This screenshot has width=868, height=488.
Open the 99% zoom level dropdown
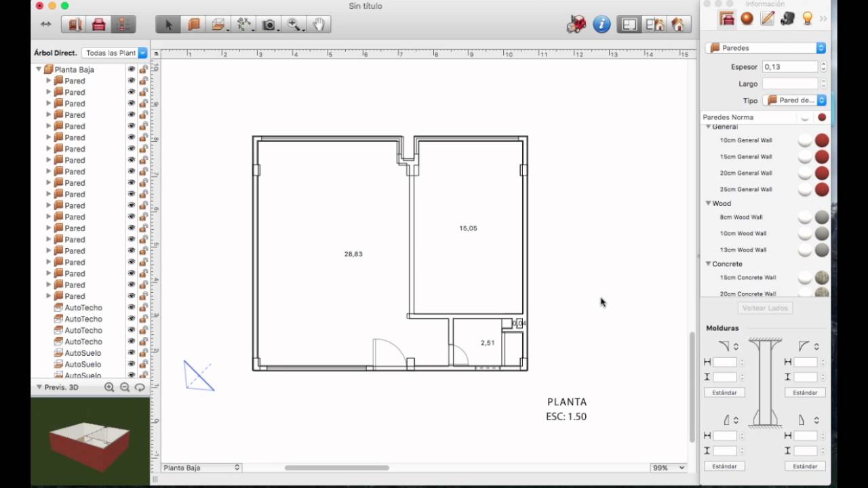coord(668,468)
